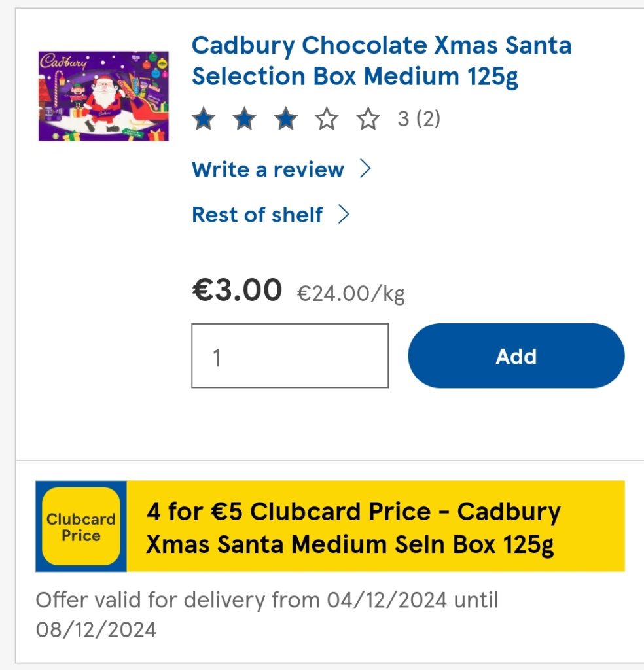Click the €3.00 product price
The width and height of the screenshot is (644, 670).
pyautogui.click(x=237, y=290)
